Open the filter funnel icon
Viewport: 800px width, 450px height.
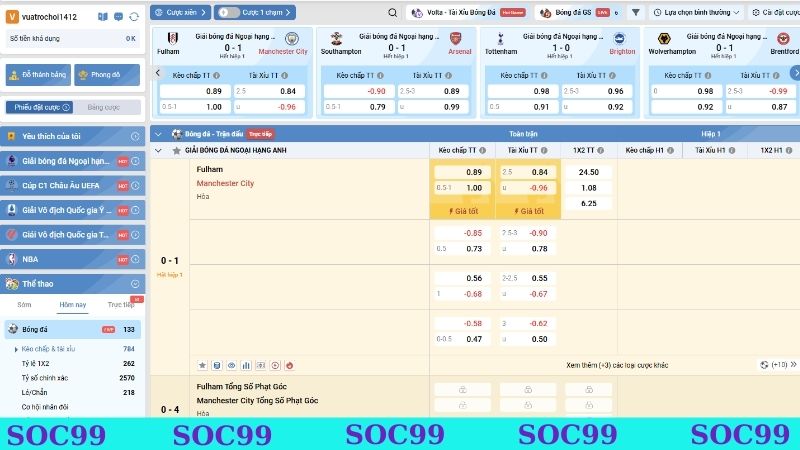point(636,12)
